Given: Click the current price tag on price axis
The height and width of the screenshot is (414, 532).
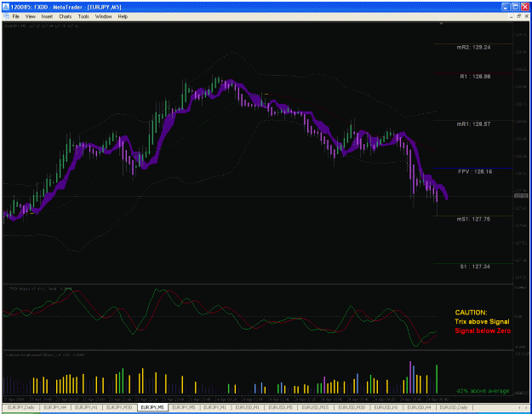Looking at the screenshot, I should [521, 196].
